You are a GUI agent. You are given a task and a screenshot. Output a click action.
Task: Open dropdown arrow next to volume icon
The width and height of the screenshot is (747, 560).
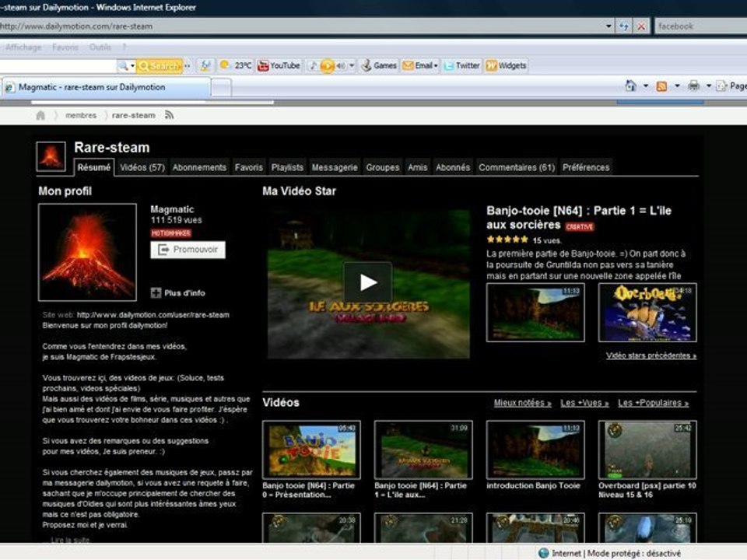tap(352, 65)
